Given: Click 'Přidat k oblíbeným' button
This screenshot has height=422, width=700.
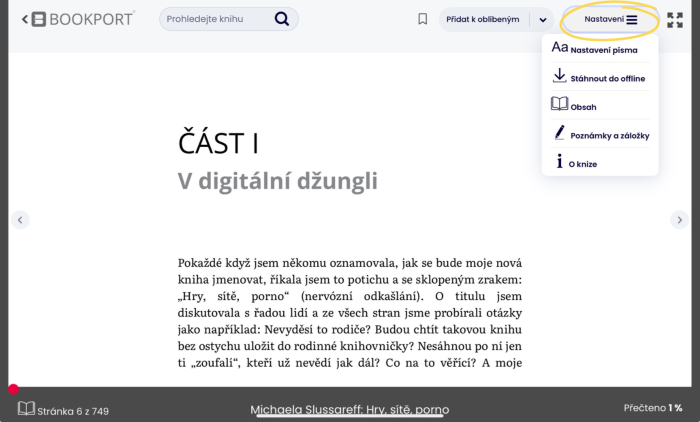Looking at the screenshot, I should [483, 20].
